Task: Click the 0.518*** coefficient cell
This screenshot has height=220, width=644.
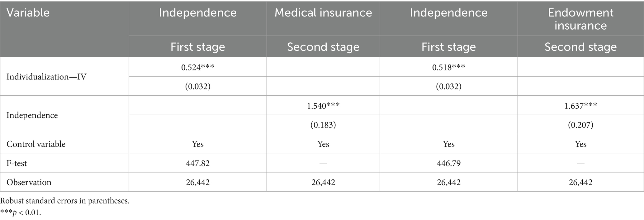Action: (x=448, y=67)
